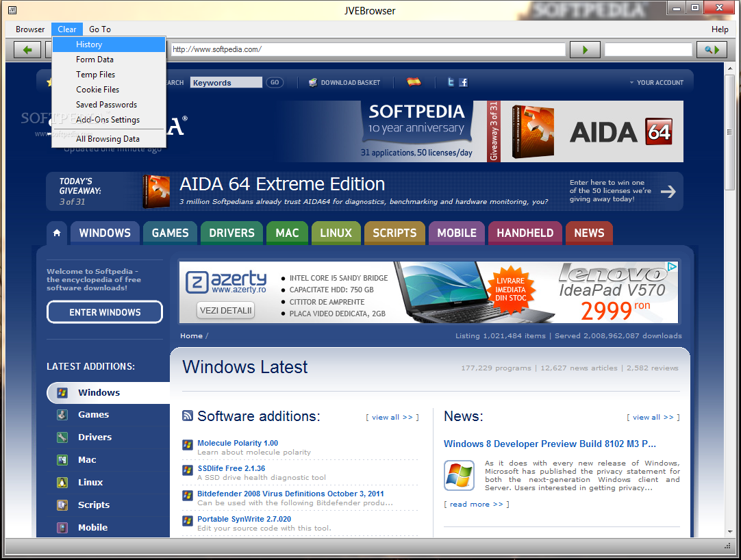741x560 pixels.
Task: Switch to the NEWS tab
Action: [589, 233]
